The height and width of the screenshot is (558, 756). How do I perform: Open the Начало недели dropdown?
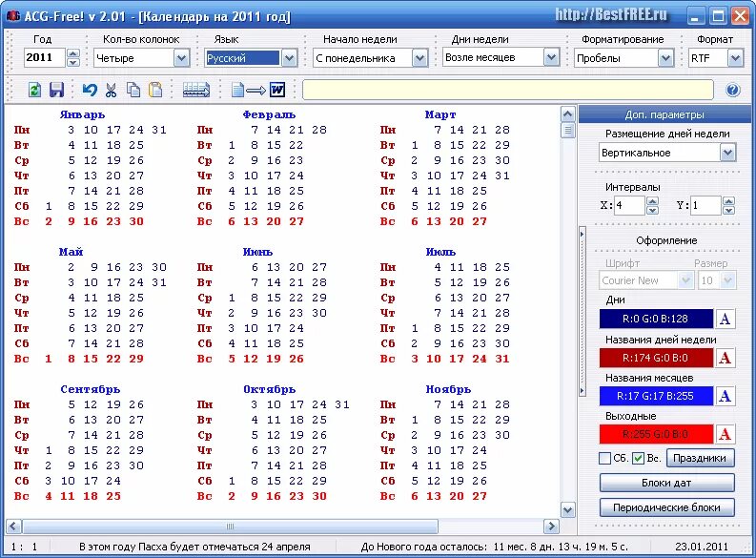pos(419,58)
